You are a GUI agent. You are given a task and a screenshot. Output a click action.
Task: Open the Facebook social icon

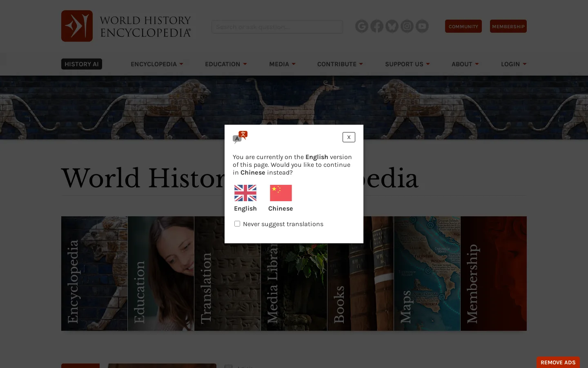[x=377, y=26]
